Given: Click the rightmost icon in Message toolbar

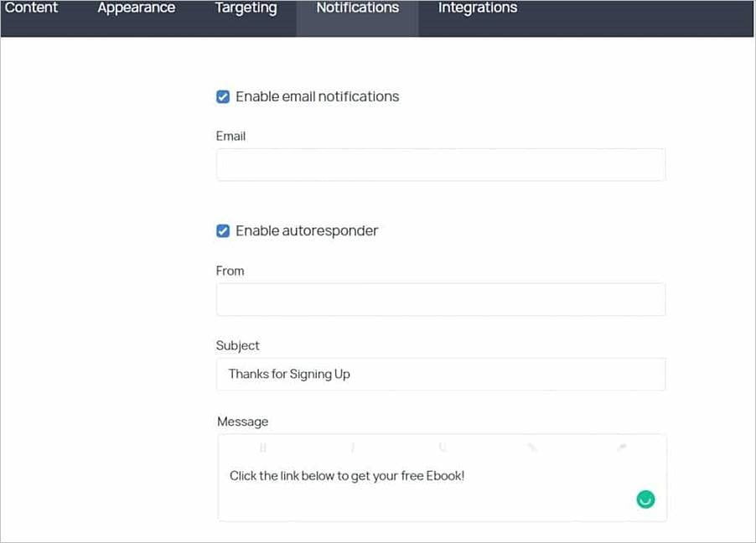Looking at the screenshot, I should [x=622, y=447].
